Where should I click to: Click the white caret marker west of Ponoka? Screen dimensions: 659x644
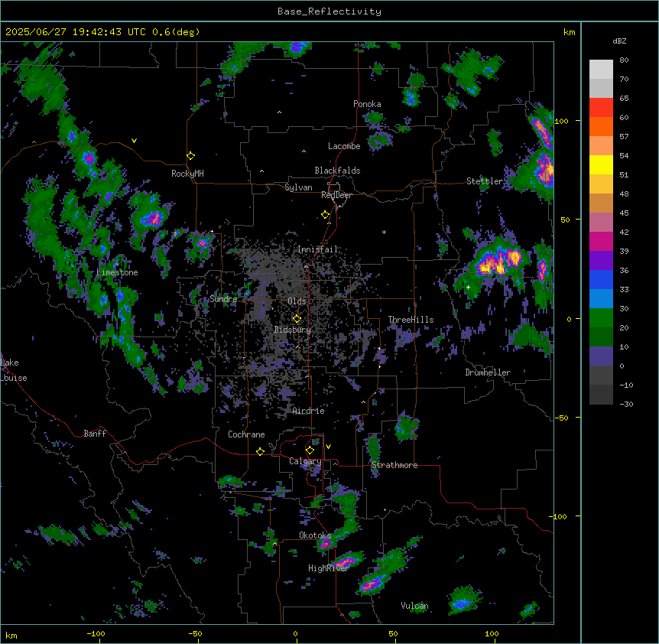(279, 112)
